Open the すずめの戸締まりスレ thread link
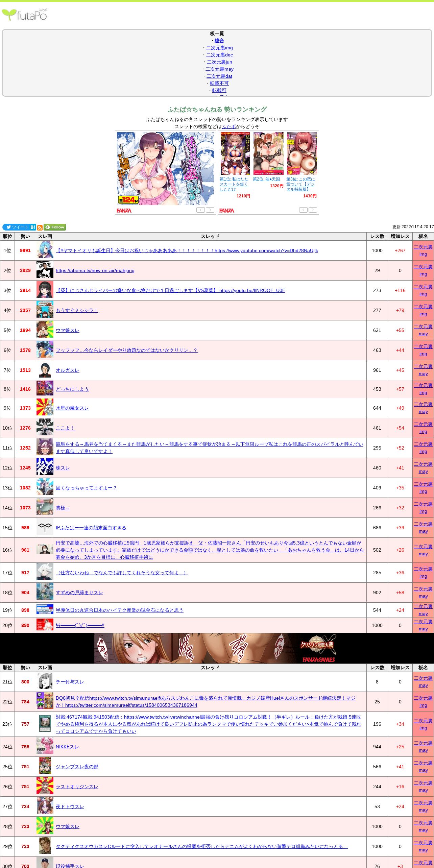 [x=79, y=593]
